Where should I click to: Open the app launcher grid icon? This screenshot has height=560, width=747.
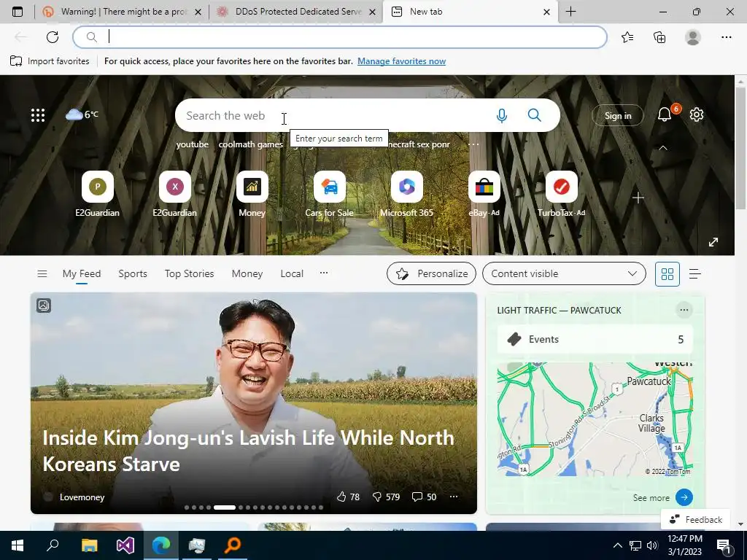(38, 114)
